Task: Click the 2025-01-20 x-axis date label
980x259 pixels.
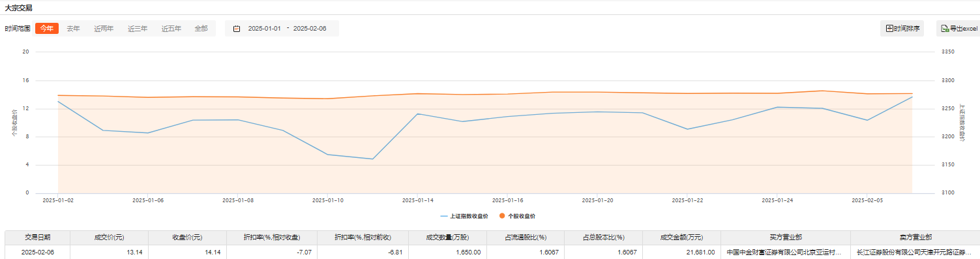Action: coord(597,200)
